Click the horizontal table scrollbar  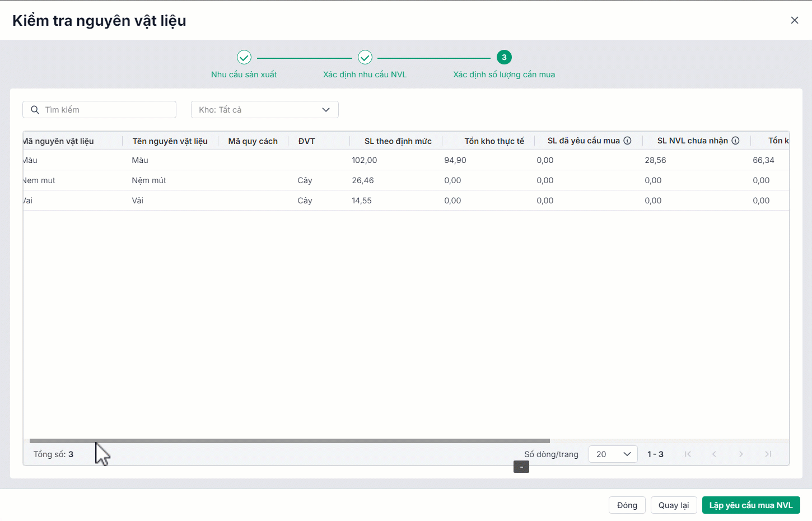coord(290,441)
